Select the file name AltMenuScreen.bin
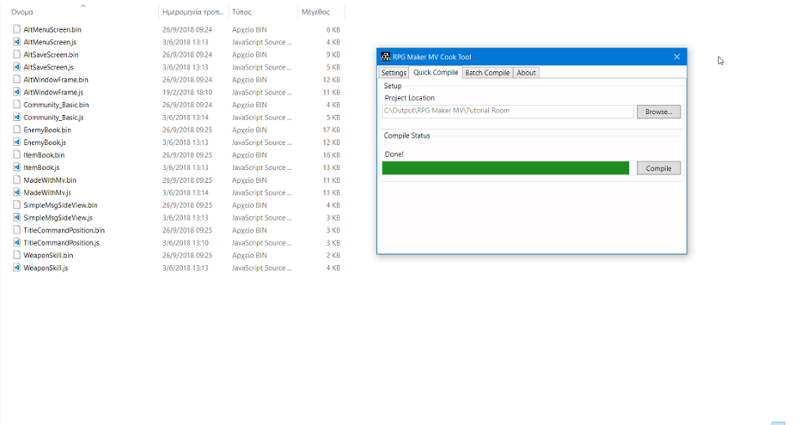This screenshot has width=800, height=425. coord(52,30)
